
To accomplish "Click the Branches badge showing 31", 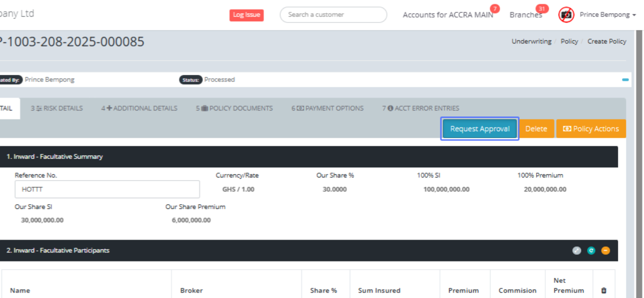I will click(542, 9).
